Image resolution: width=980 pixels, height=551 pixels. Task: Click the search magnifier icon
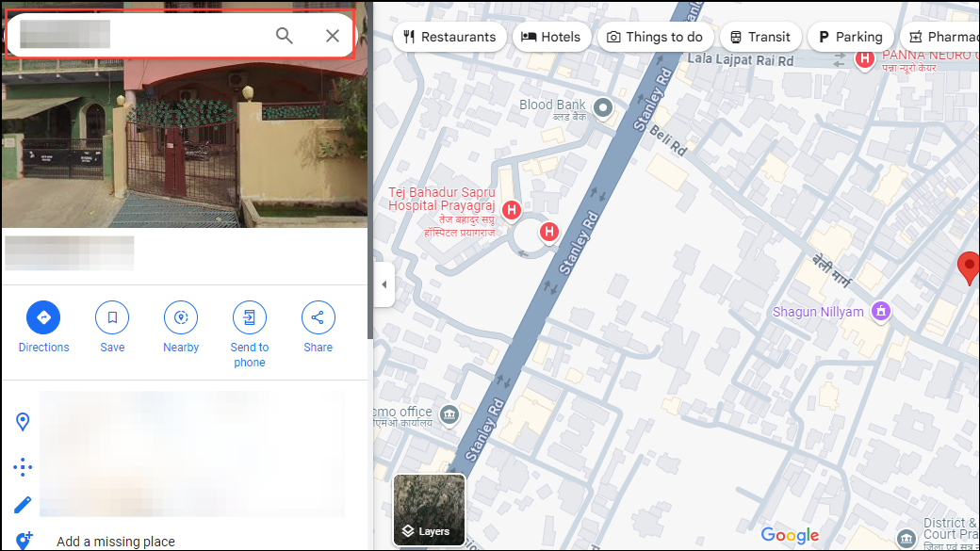pos(284,35)
